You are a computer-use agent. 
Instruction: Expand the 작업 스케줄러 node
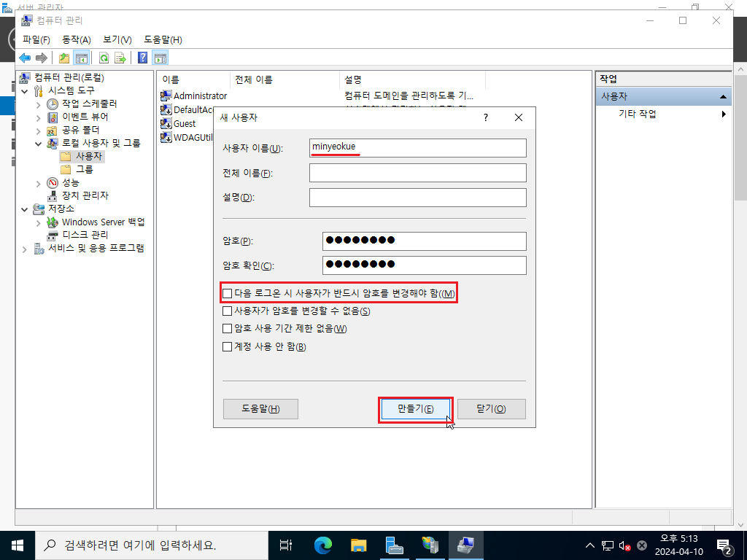pos(39,104)
